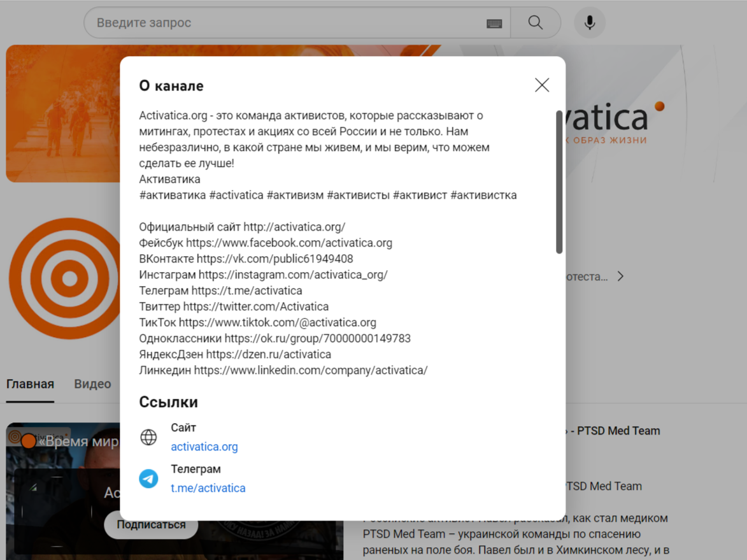Click 'Телеграм https://t.me/activatica' description line

[x=220, y=291]
